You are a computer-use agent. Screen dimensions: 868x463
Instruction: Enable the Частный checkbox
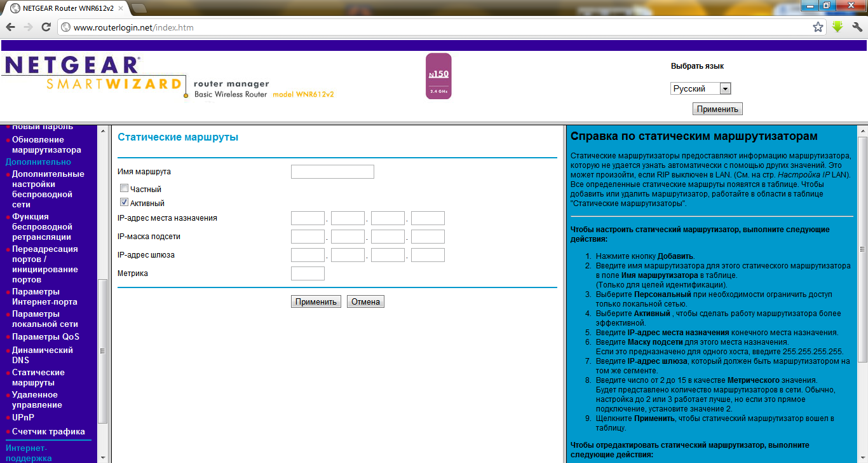[x=125, y=189]
